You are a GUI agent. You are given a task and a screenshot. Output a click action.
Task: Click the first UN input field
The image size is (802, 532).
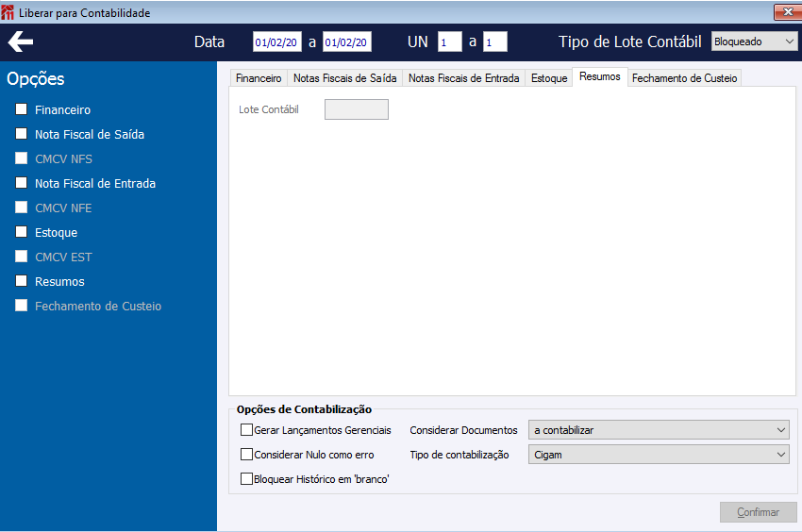(x=449, y=42)
